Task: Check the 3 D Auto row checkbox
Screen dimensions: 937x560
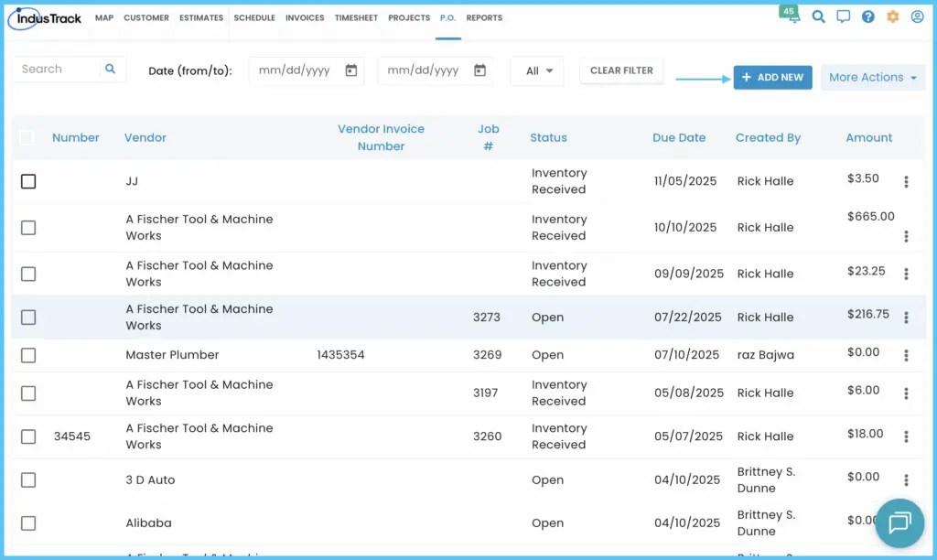Action: click(28, 479)
